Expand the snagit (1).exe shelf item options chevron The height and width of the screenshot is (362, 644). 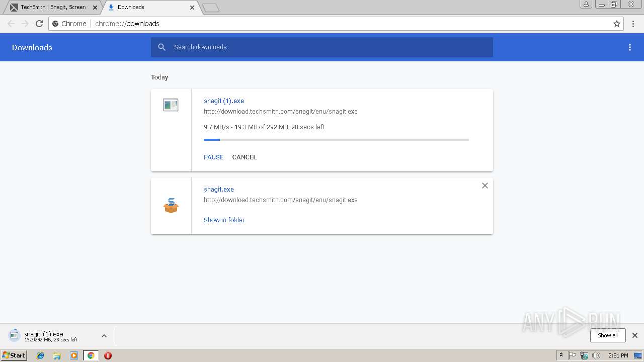(x=104, y=336)
